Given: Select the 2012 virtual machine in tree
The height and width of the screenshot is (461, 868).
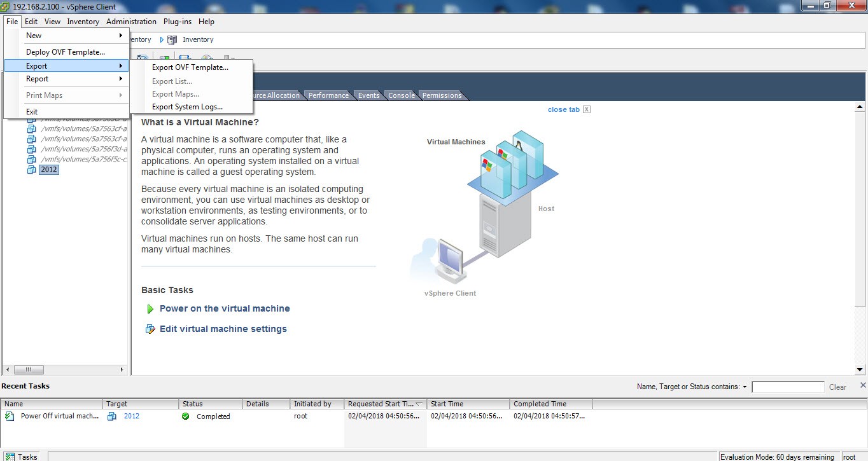Looking at the screenshot, I should point(49,170).
